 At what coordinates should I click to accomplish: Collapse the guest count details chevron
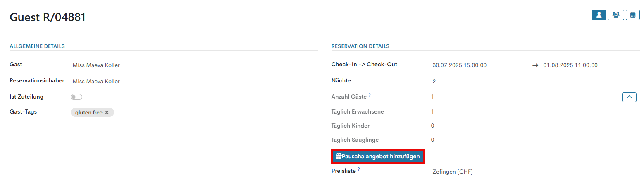click(x=629, y=97)
